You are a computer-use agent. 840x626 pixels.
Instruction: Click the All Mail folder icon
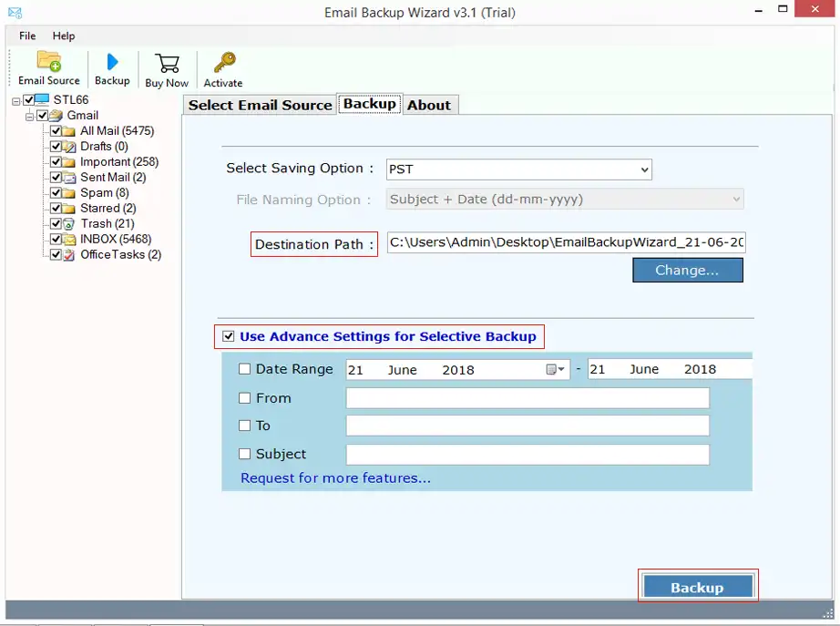click(68, 131)
